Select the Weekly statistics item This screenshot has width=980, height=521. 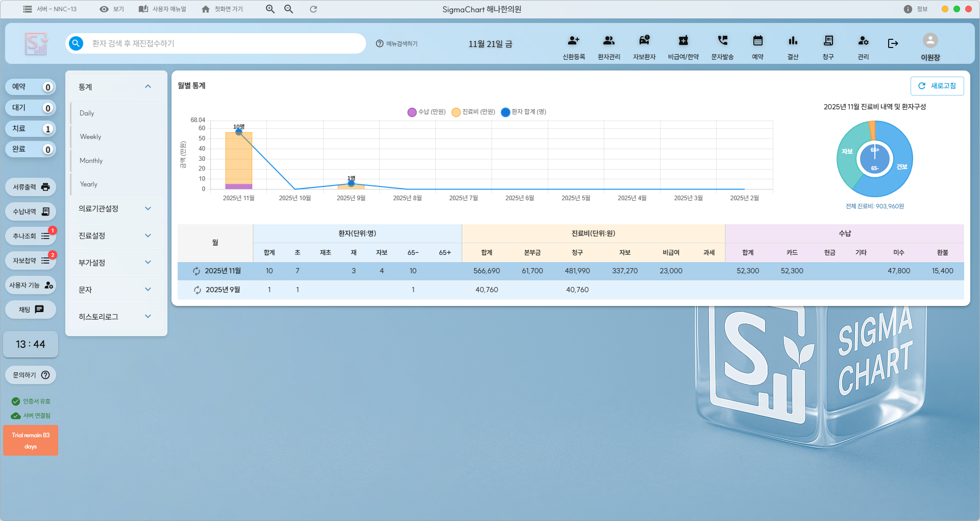pyautogui.click(x=90, y=137)
